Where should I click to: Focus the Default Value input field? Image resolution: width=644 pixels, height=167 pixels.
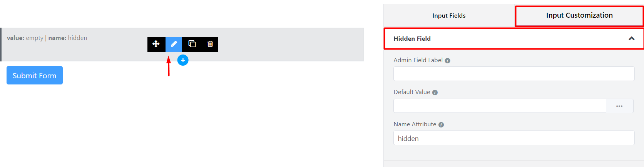tap(500, 106)
